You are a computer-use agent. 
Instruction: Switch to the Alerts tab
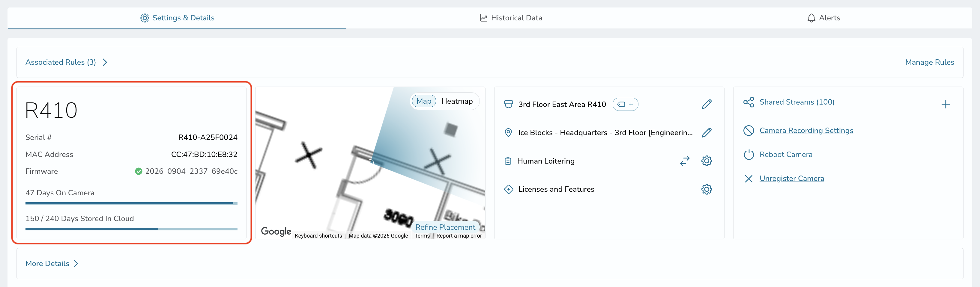click(x=823, y=18)
